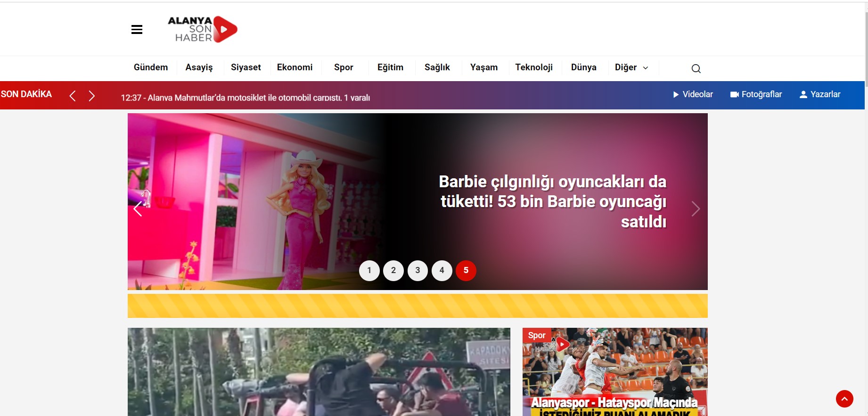Go to previous slide in hero slider
Image resolution: width=868 pixels, height=416 pixels.
[138, 208]
